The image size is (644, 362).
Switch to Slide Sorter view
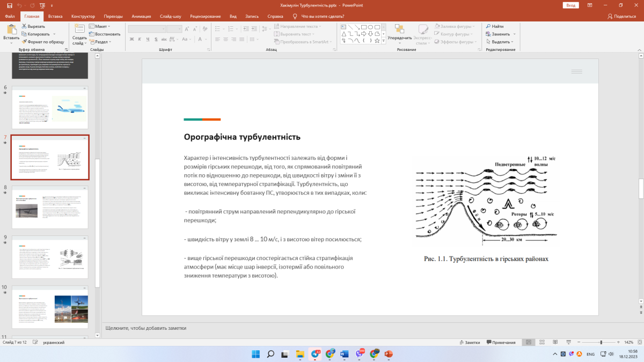tap(541, 342)
